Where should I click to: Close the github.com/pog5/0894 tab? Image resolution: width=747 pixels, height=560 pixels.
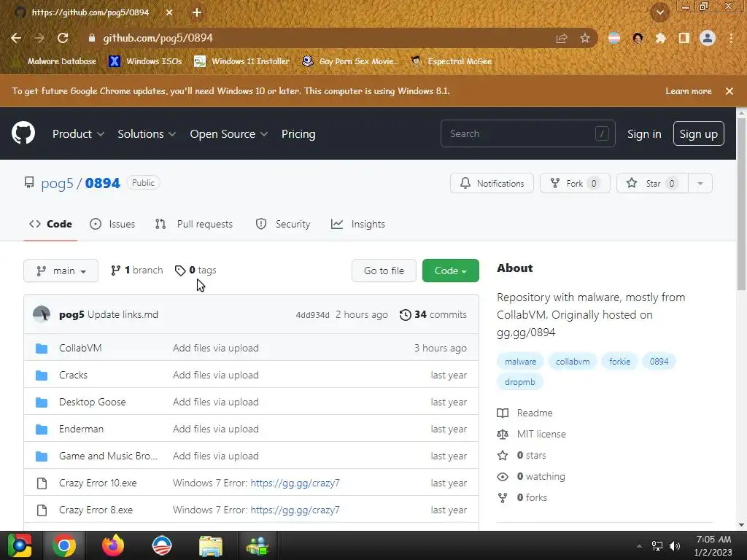169,12
